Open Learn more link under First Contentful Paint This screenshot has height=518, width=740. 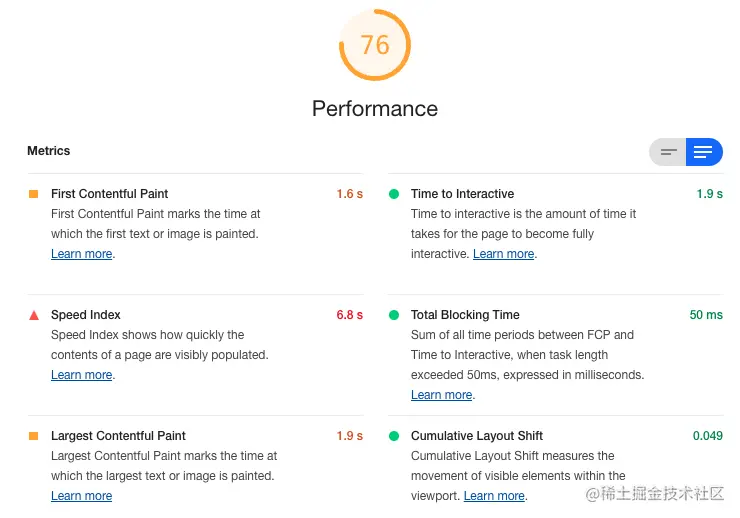point(81,254)
